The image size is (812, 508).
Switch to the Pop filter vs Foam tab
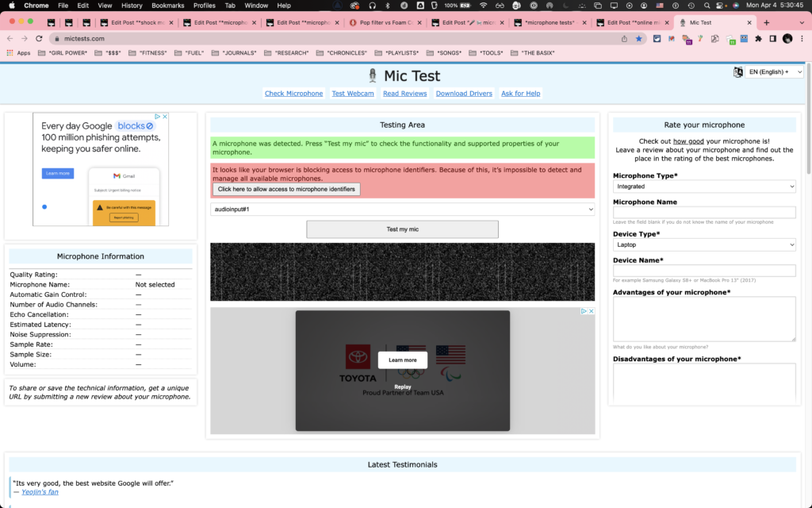click(386, 23)
